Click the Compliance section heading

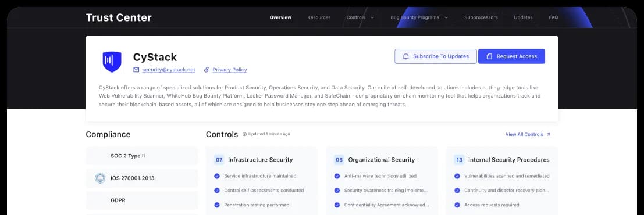click(x=108, y=135)
